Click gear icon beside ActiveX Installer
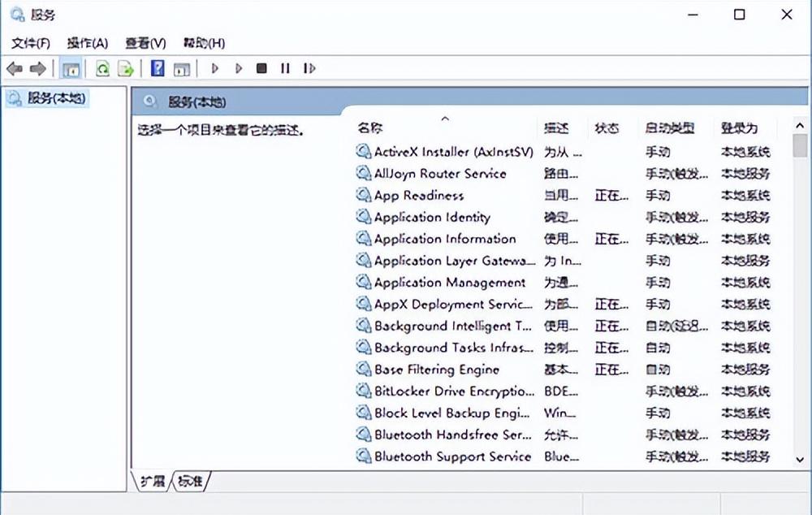The image size is (812, 515). tap(364, 151)
